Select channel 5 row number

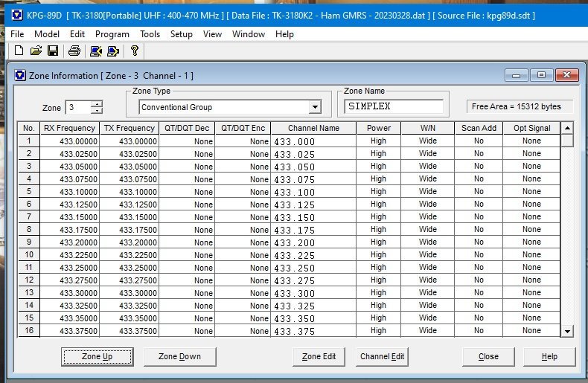pos(29,191)
